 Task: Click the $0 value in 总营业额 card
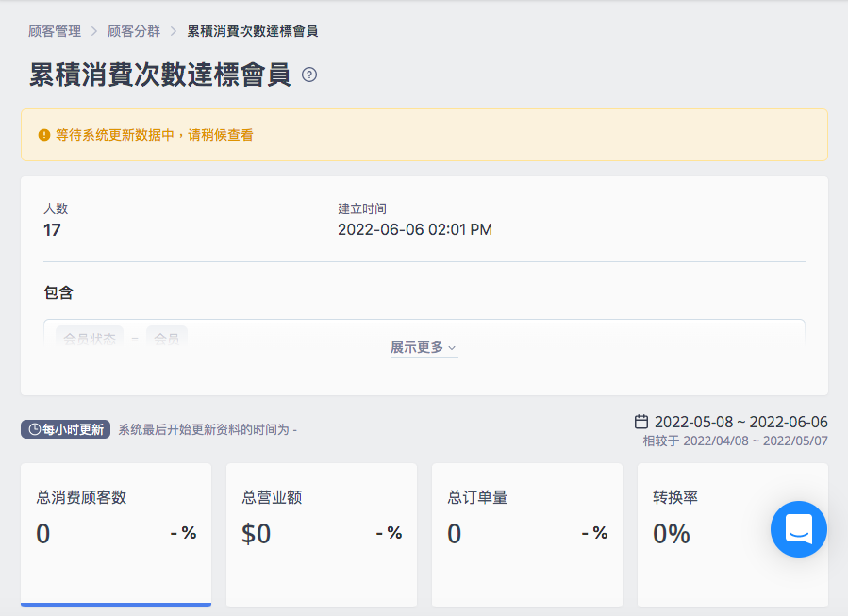(x=256, y=534)
